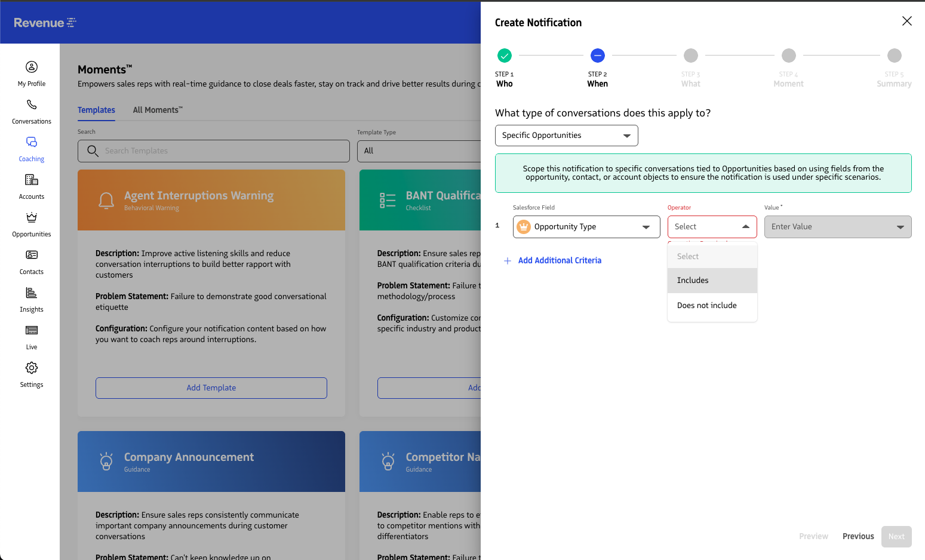This screenshot has width=925, height=560.
Task: Expand the Enter Value dropdown
Action: click(x=837, y=227)
